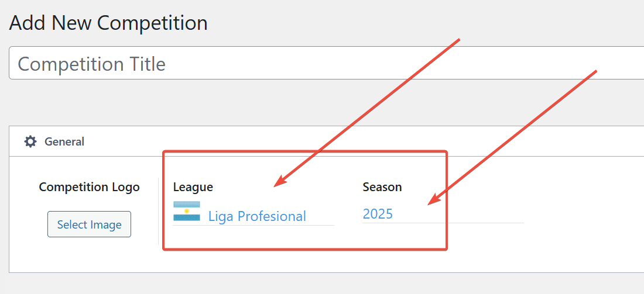Focus the Competition Title input field
Image resolution: width=644 pixels, height=294 pixels.
pyautogui.click(x=327, y=63)
